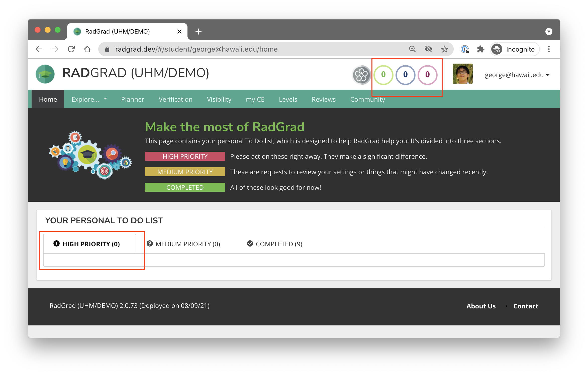Image resolution: width=588 pixels, height=375 pixels.
Task: Bookmark this page with star icon
Action: point(444,49)
